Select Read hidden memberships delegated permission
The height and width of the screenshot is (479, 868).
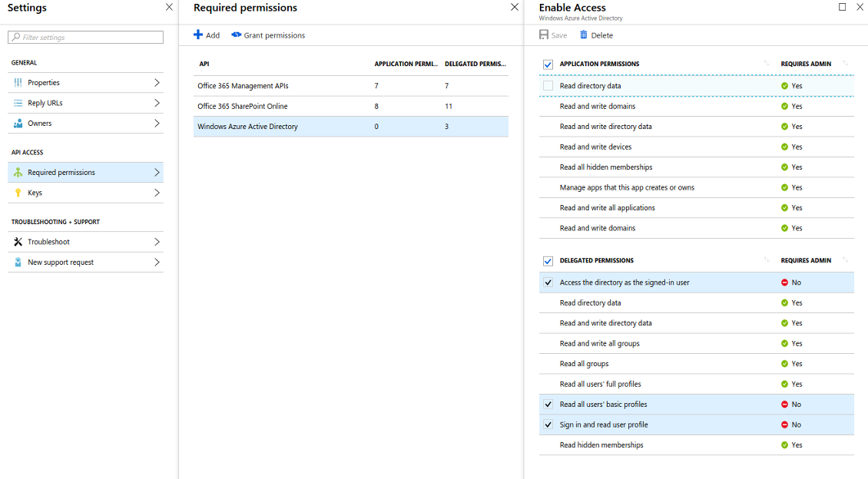tap(697, 445)
